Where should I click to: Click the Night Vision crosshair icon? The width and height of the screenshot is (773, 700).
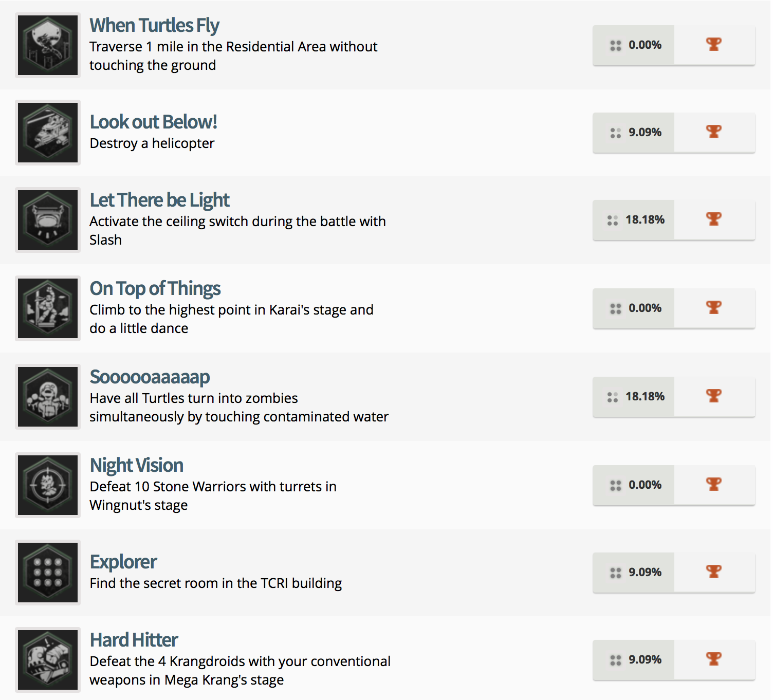coord(48,485)
